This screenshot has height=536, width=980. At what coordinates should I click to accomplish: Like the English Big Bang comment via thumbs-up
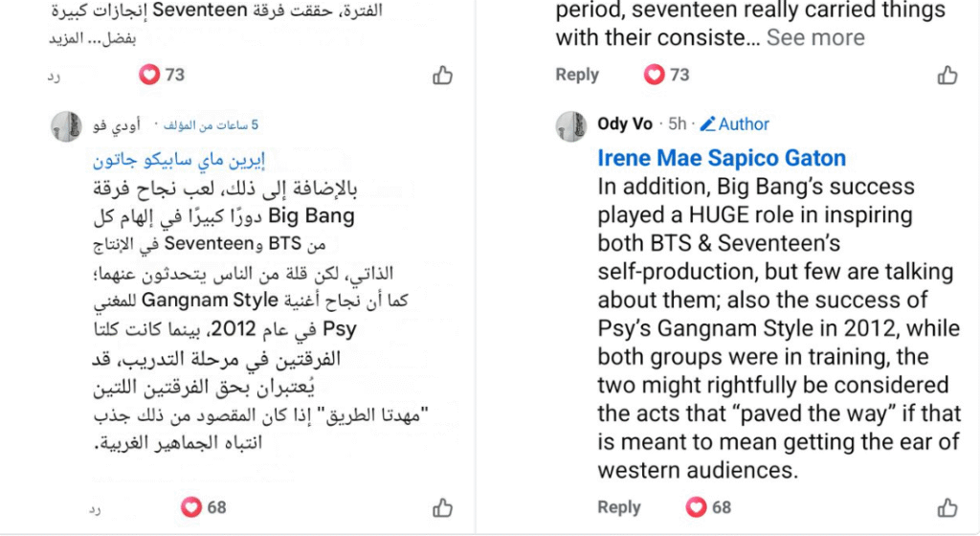[947, 507]
